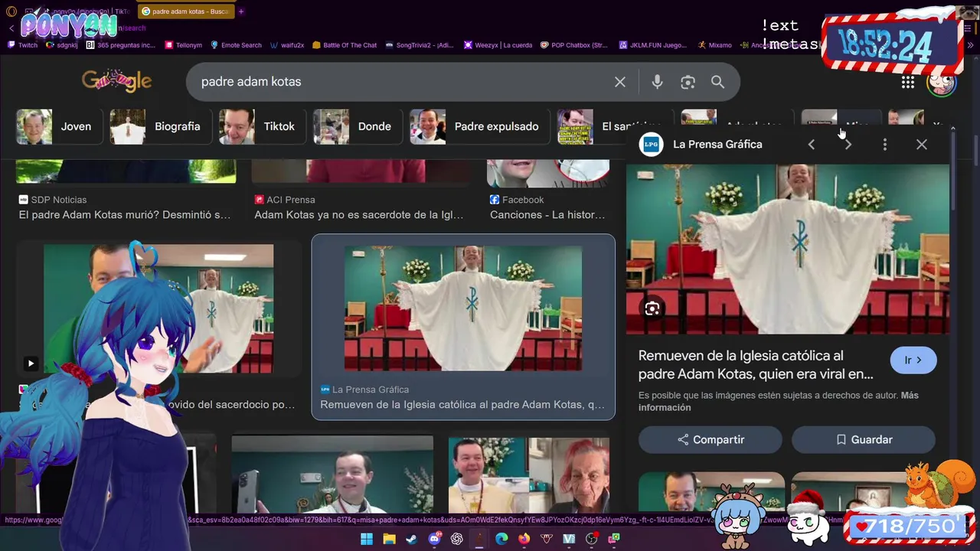Click the Compartir button
The width and height of the screenshot is (980, 551).
pyautogui.click(x=710, y=439)
